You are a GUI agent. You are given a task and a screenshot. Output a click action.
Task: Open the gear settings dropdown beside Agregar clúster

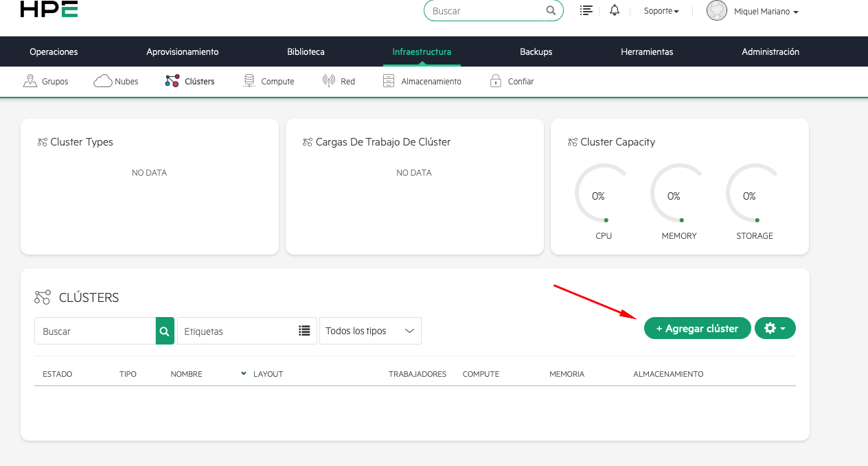[x=775, y=327]
